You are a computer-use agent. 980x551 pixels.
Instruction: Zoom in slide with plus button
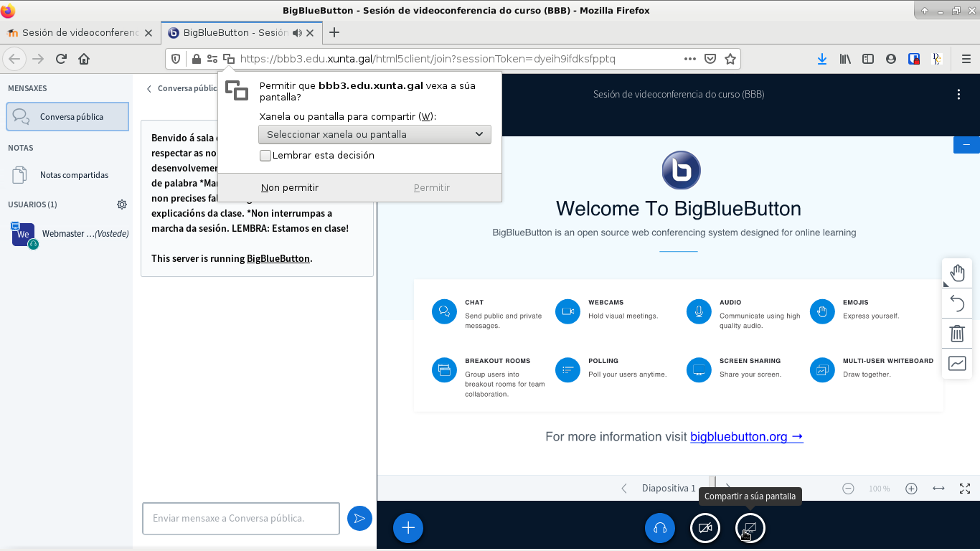coord(911,489)
